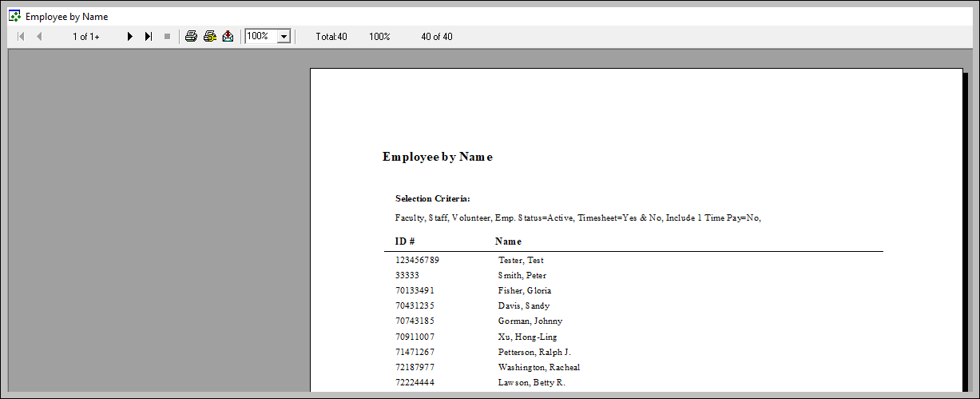Select ID 123456789 in the report
This screenshot has width=980, height=399.
(x=417, y=260)
